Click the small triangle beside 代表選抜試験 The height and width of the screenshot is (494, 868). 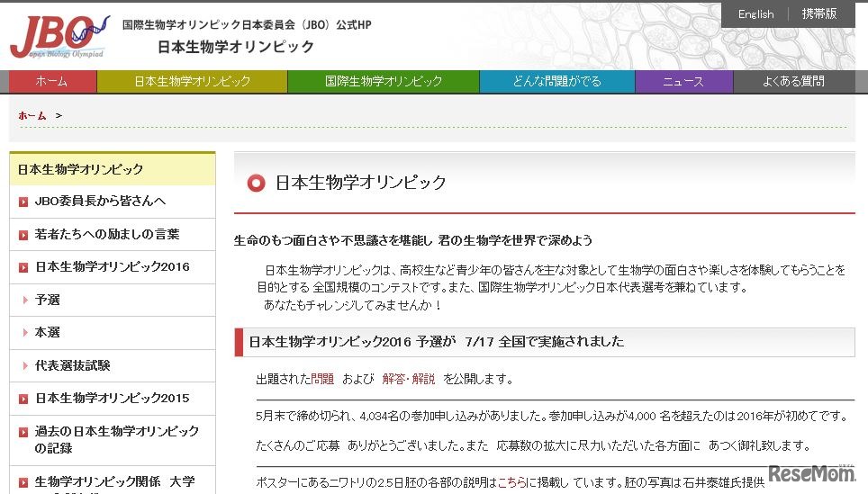(x=25, y=365)
